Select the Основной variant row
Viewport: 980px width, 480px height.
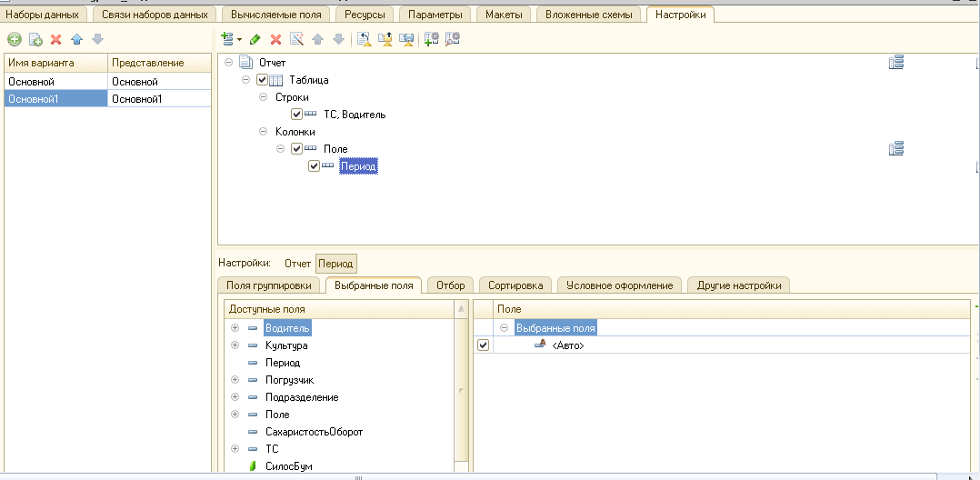(107, 81)
